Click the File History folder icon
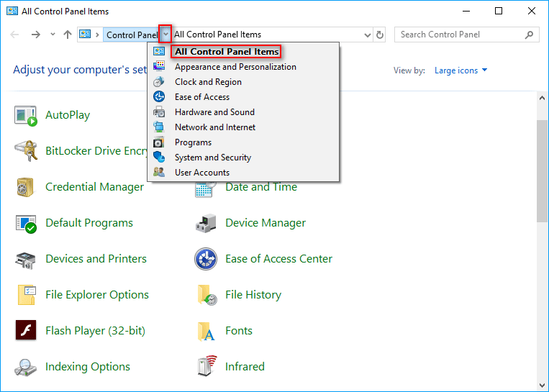549x392 pixels. [207, 295]
